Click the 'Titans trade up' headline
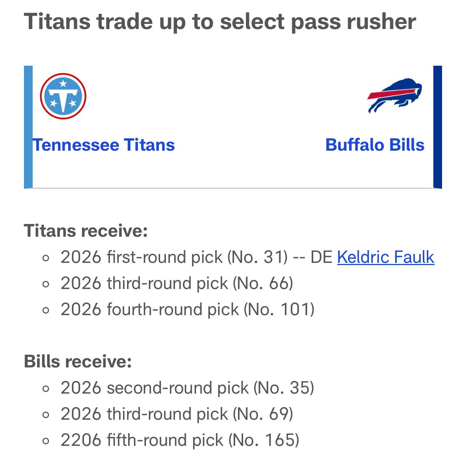Screen dimensions: 466x476 coord(220,21)
